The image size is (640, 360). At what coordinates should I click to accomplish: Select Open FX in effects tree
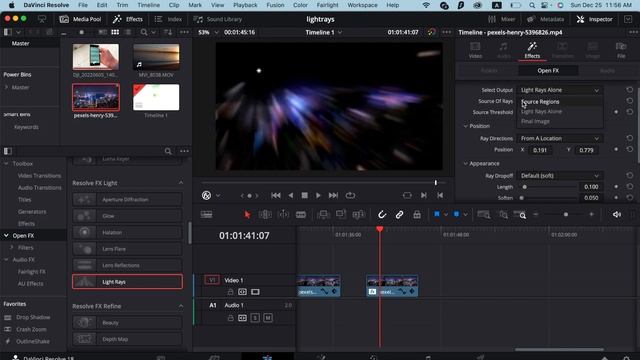click(x=23, y=236)
